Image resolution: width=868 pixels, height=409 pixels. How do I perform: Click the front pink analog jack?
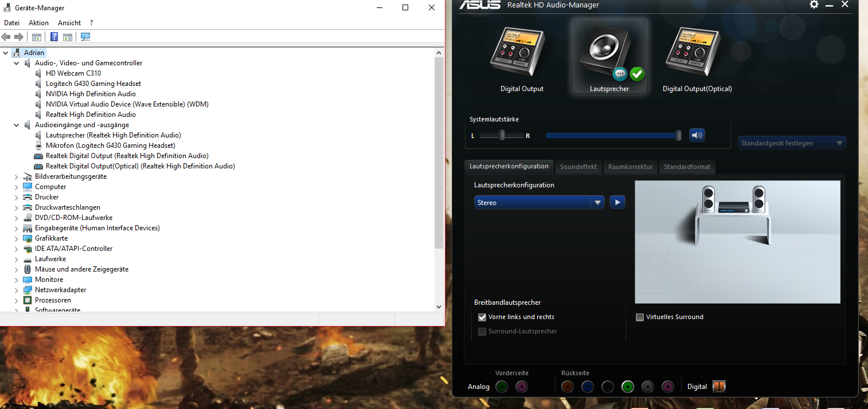(522, 387)
